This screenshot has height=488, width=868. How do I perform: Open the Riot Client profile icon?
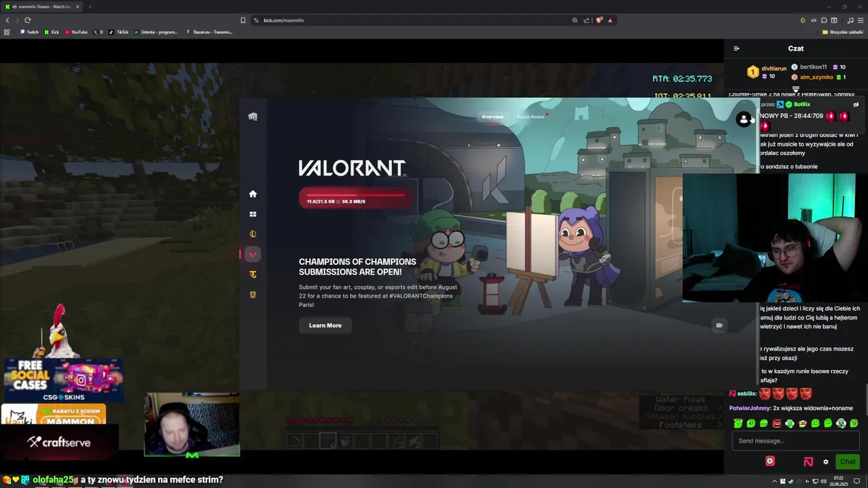coord(744,119)
